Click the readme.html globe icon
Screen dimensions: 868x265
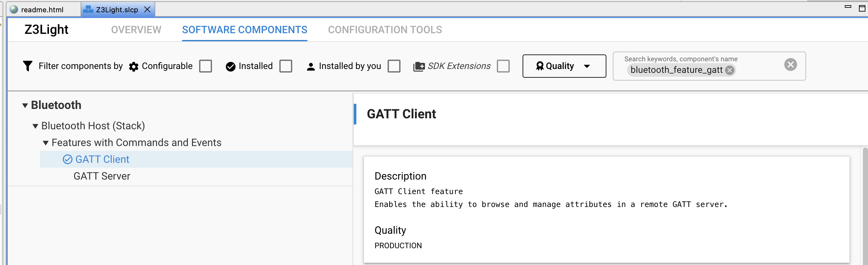tap(14, 9)
